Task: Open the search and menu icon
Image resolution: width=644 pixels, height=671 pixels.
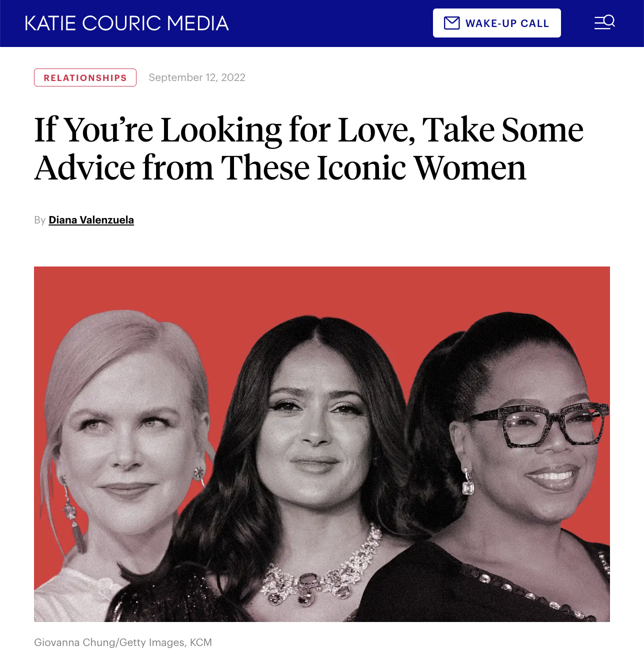Action: tap(604, 22)
